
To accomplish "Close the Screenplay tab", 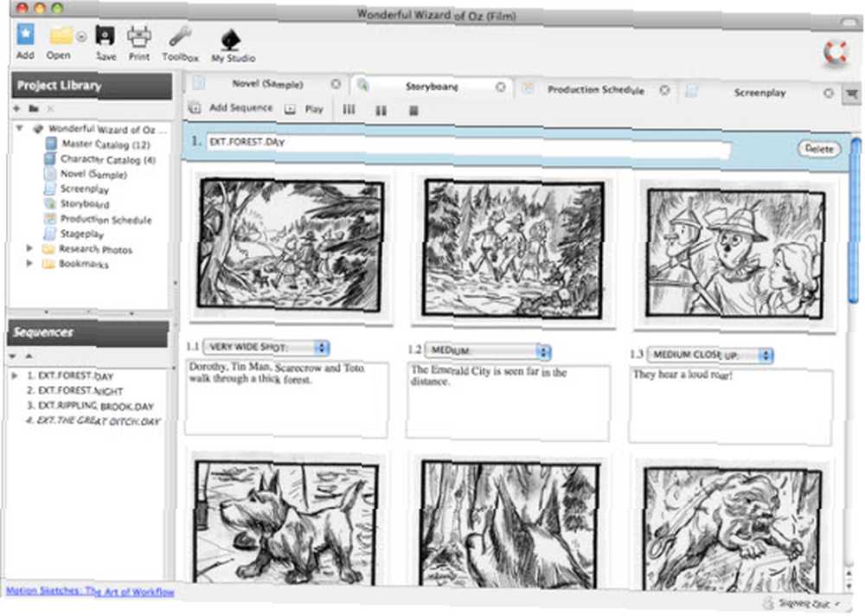I will [829, 93].
